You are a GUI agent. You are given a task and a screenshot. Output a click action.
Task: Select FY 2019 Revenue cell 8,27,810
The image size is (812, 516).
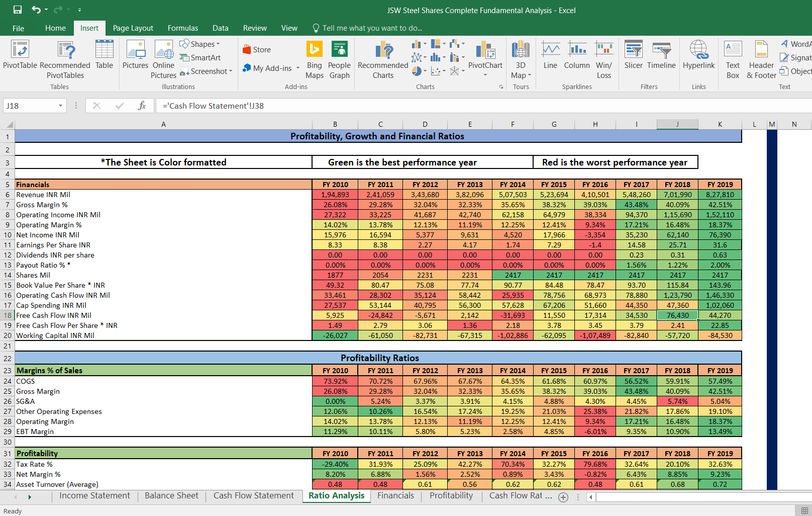point(720,195)
